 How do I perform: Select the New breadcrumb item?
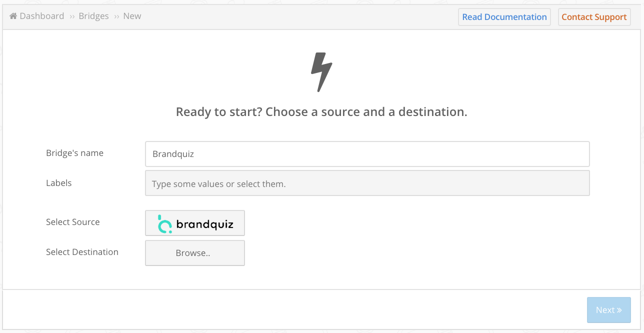(x=132, y=16)
